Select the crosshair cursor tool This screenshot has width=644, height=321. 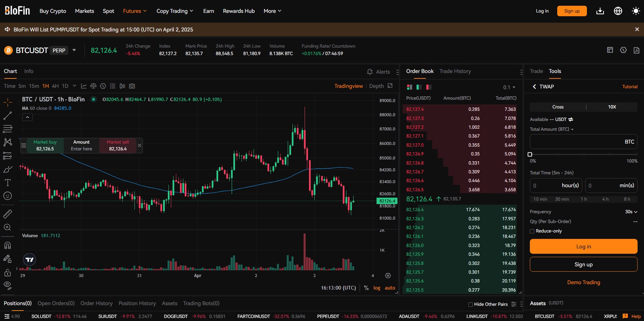coord(7,102)
